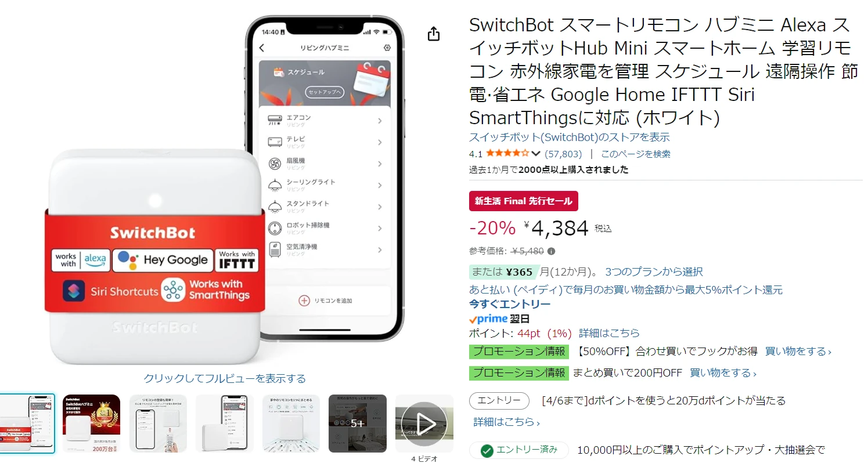
Task: Click the 新生活 Final 先行セール badge
Action: (524, 201)
